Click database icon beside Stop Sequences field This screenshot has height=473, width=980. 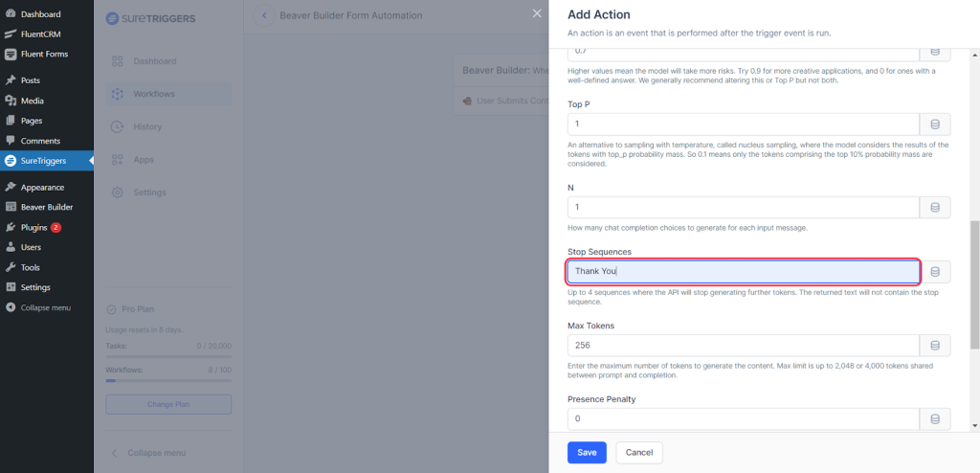tap(935, 272)
